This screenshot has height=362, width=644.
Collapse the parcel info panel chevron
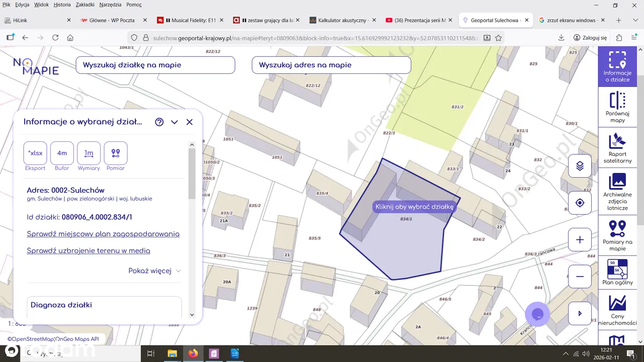click(x=175, y=122)
